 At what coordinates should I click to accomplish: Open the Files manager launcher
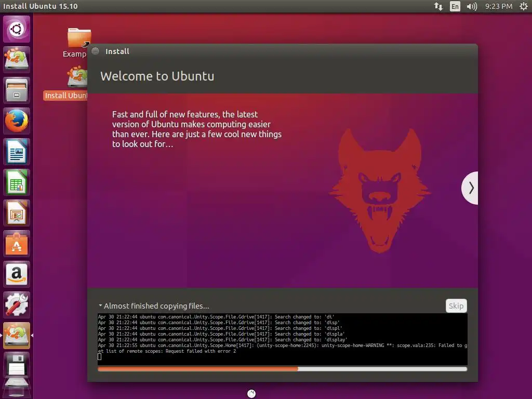tap(16, 90)
